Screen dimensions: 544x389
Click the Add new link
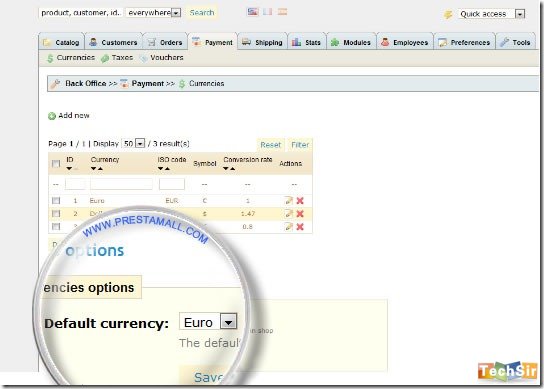click(74, 116)
